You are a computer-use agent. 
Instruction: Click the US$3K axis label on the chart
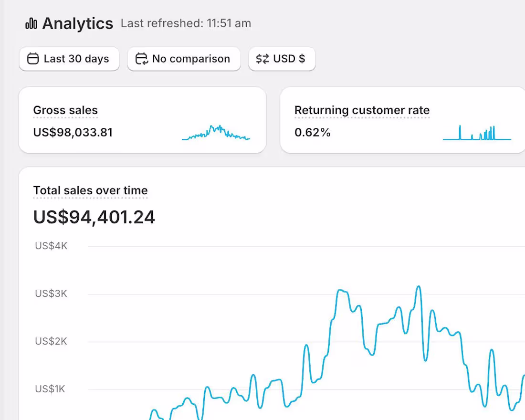point(51,294)
